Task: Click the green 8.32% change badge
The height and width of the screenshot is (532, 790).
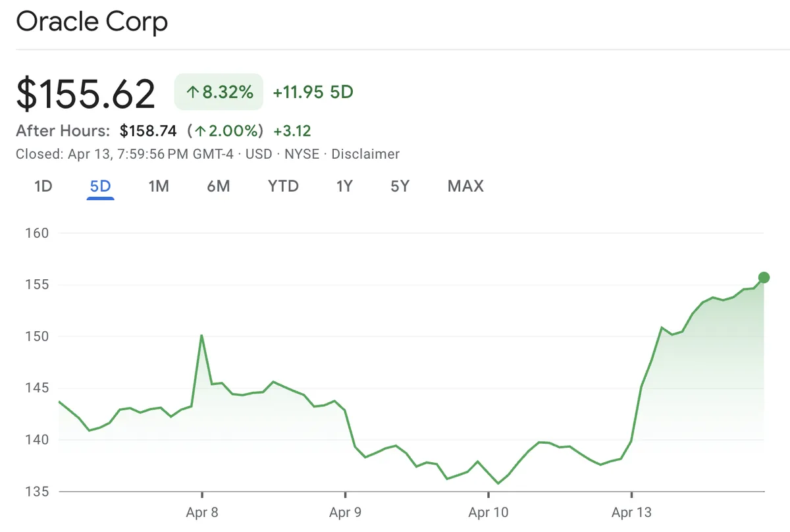Action: 219,92
